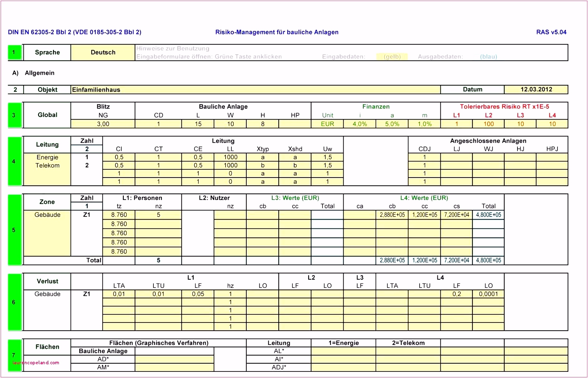Click the Z1 nz cell containing 5

[158, 215]
